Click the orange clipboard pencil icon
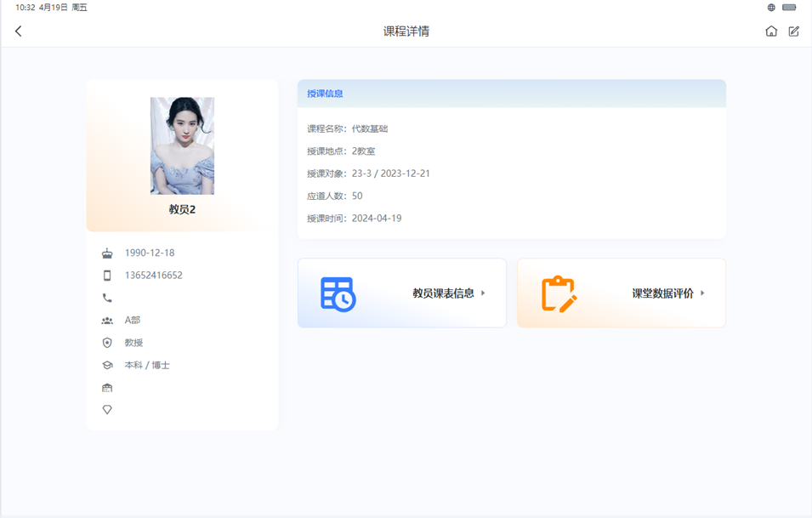This screenshot has width=812, height=518. click(x=559, y=293)
